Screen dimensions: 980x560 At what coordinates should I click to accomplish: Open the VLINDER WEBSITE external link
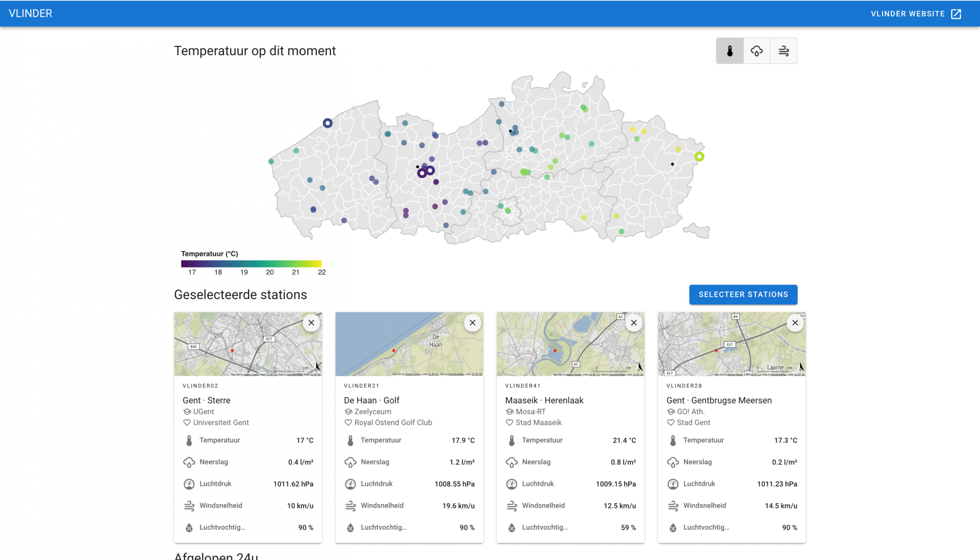tap(915, 14)
